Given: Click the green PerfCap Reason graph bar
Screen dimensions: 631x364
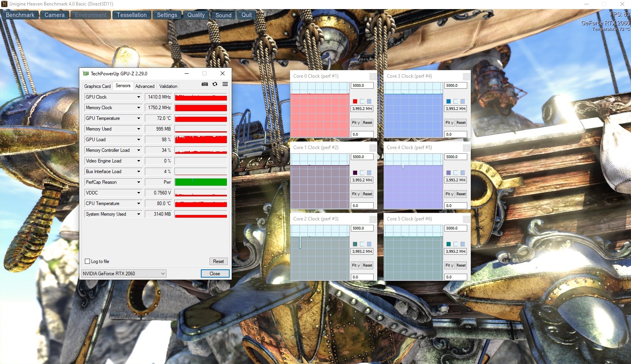Looking at the screenshot, I should 201,182.
